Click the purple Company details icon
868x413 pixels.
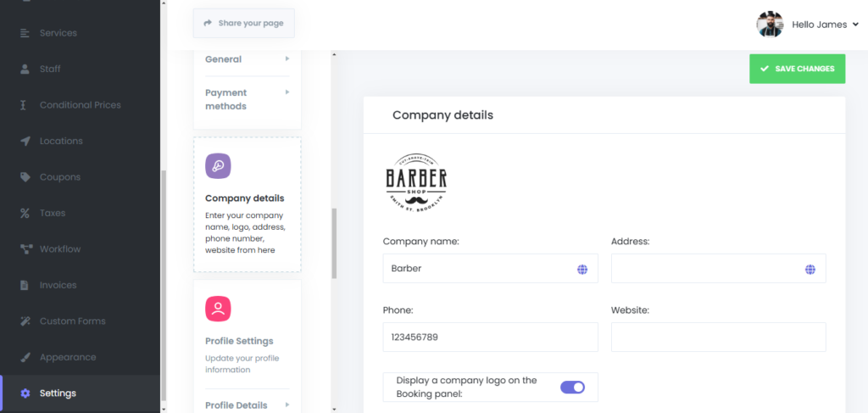point(218,166)
